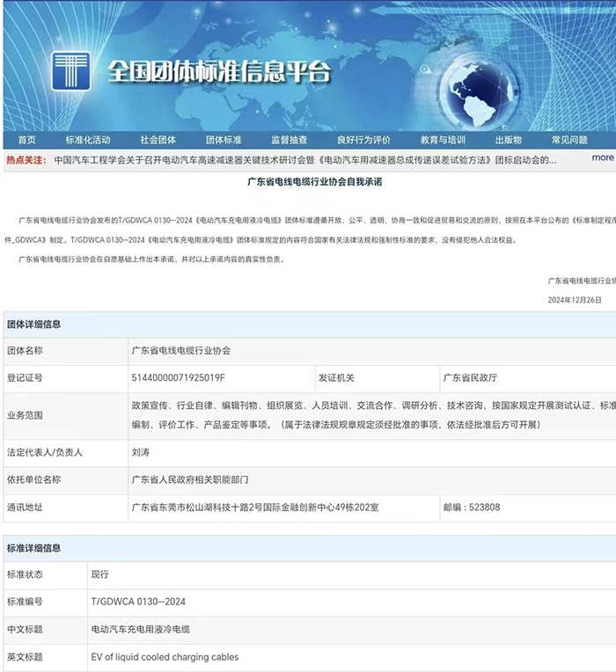Click the 标准详细信息 section header
This screenshot has width=616, height=672.
pos(34,548)
